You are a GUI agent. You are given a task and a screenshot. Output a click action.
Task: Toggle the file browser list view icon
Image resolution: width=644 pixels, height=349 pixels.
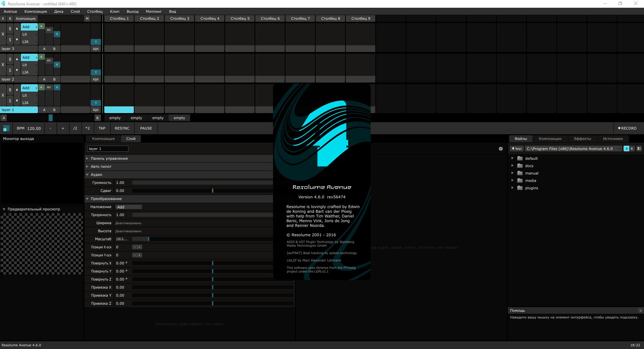tap(639, 149)
